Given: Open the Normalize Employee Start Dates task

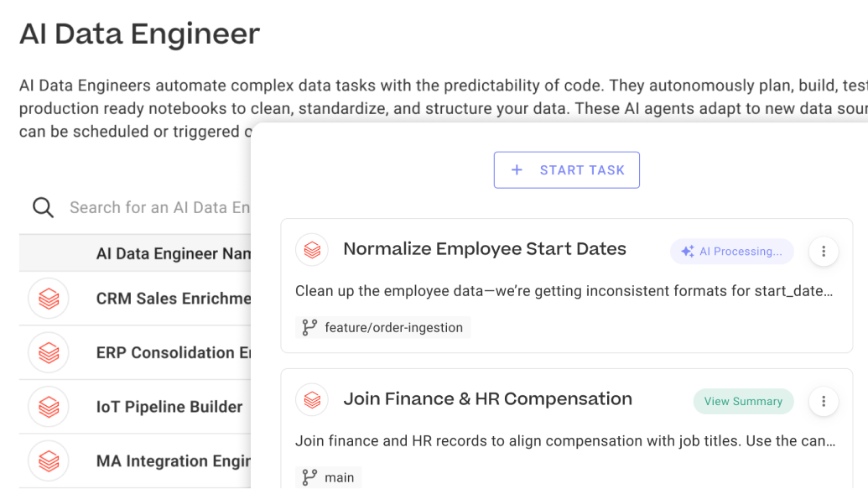Looking at the screenshot, I should coord(485,248).
